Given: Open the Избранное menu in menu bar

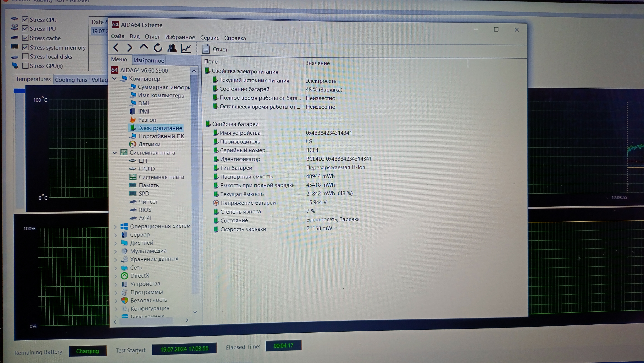Looking at the screenshot, I should point(180,37).
